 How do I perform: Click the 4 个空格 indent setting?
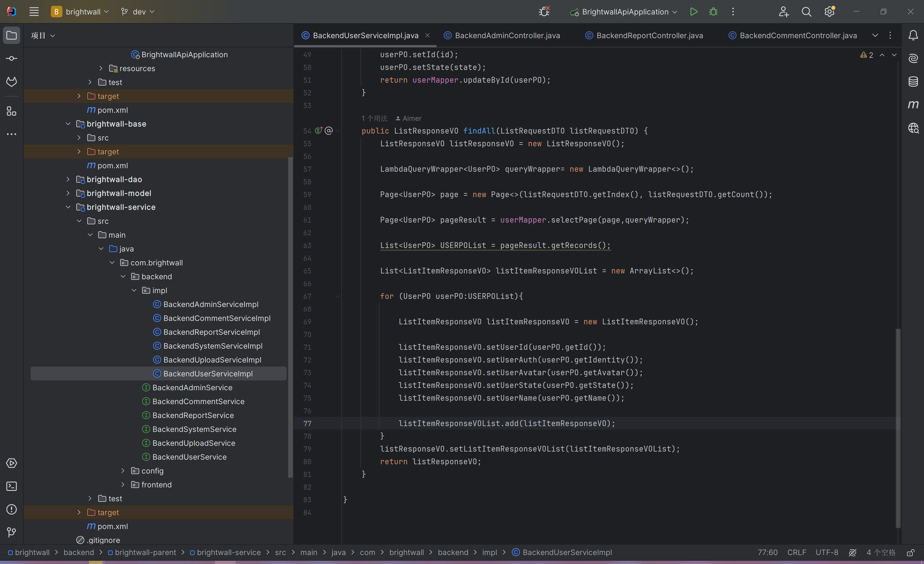pyautogui.click(x=881, y=552)
